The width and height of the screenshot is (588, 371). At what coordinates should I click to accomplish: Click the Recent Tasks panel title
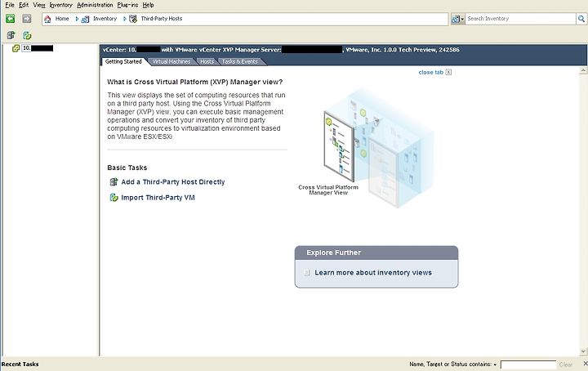20,364
